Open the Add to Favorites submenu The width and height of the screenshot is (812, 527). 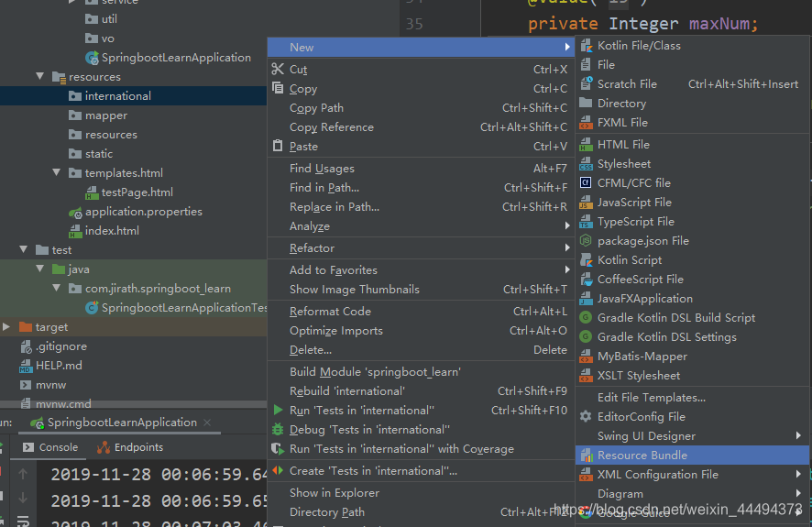pos(421,269)
